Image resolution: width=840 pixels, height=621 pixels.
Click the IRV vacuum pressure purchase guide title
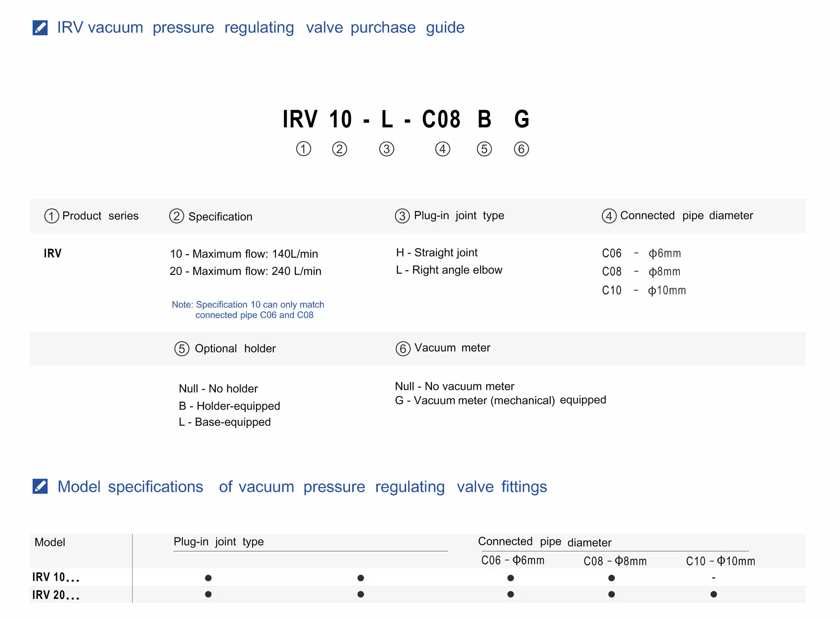(261, 27)
